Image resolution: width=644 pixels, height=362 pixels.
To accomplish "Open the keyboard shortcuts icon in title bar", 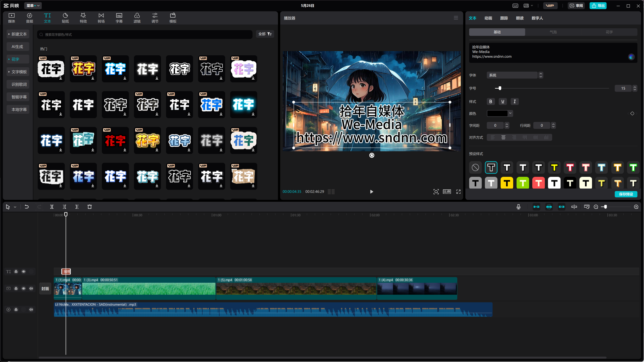I will (515, 5).
